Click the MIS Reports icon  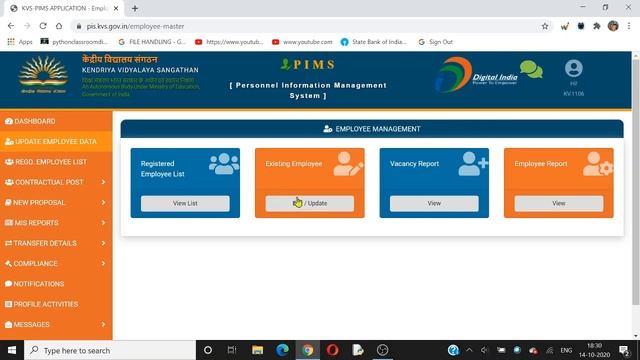pos(9,223)
